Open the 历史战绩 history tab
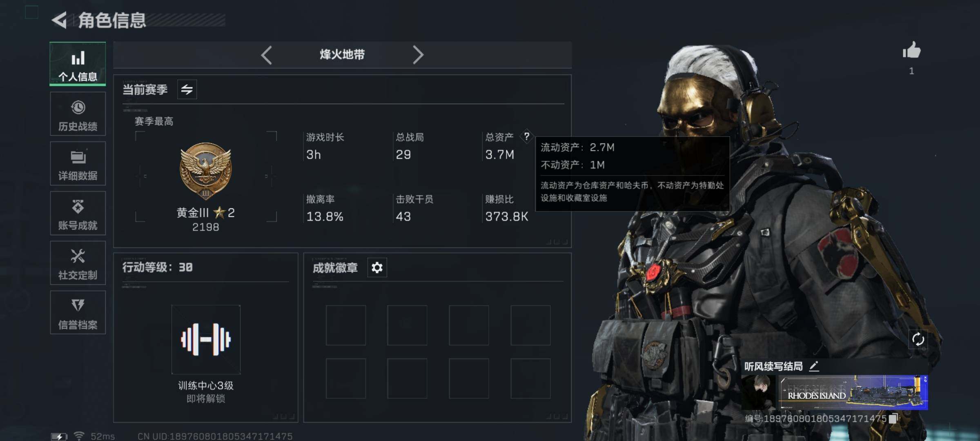 click(x=78, y=114)
